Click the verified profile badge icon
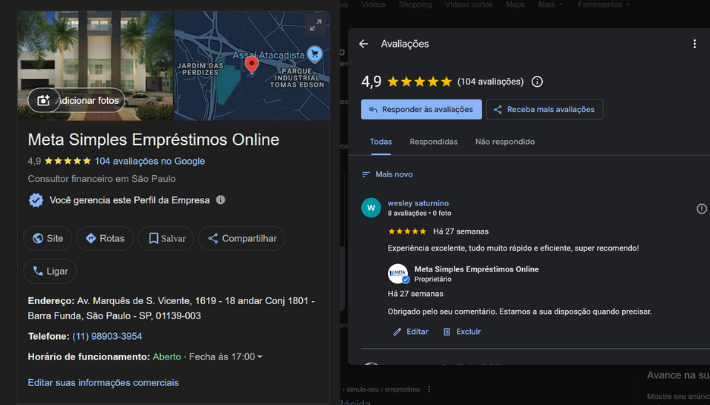The image size is (710, 405). coord(36,200)
